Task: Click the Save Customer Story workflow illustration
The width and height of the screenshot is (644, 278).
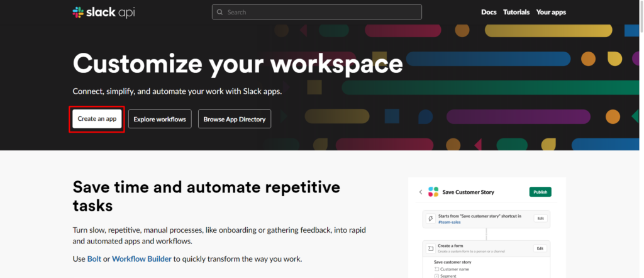Action: [487, 228]
